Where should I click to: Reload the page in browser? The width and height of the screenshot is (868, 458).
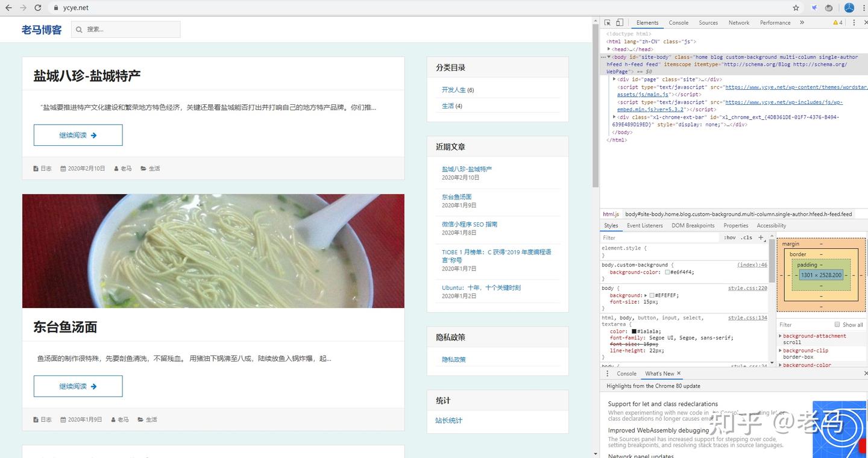click(x=38, y=8)
